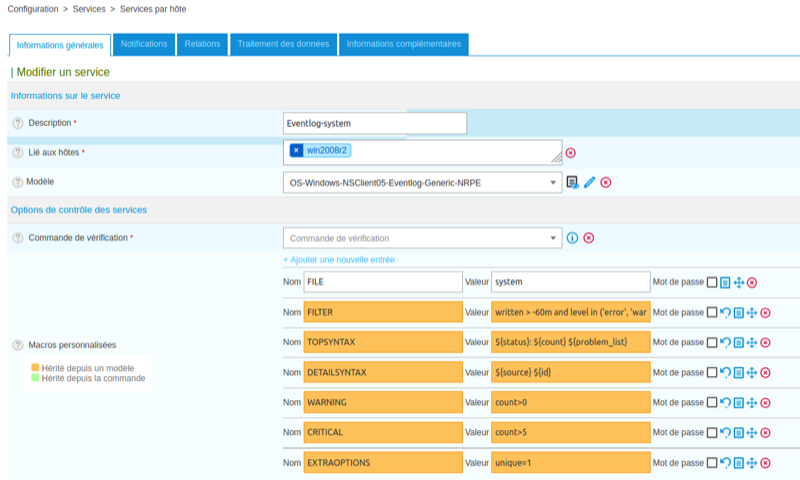Open the Commande de vérification dropdown

coord(554,238)
